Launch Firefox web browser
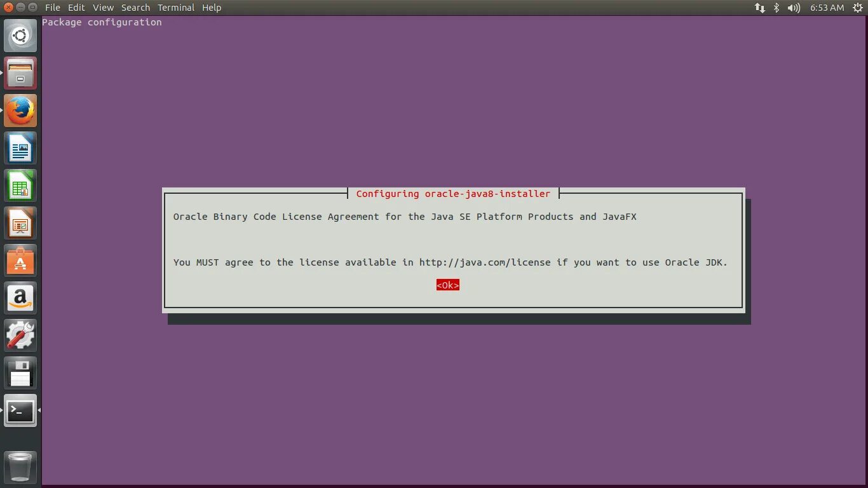 click(20, 111)
